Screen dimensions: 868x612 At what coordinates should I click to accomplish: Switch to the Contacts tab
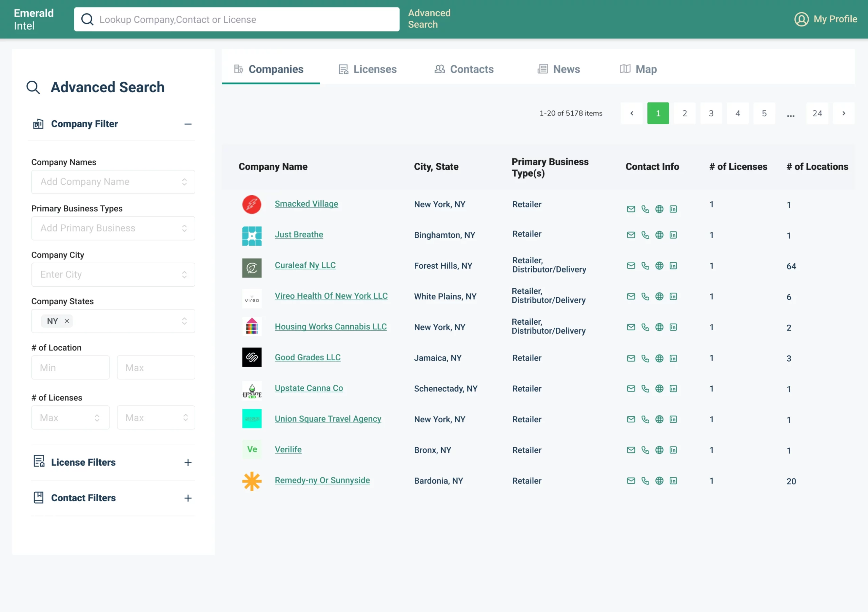[x=464, y=69]
